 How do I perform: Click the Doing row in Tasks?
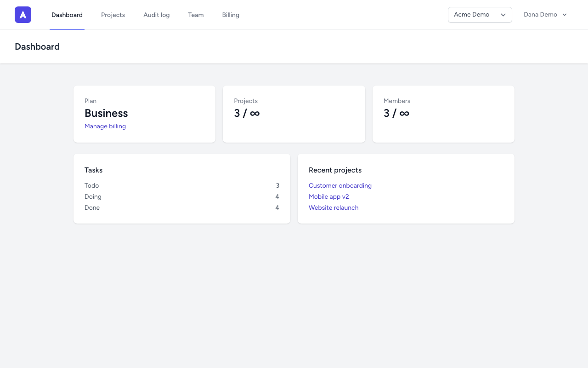[x=182, y=196]
